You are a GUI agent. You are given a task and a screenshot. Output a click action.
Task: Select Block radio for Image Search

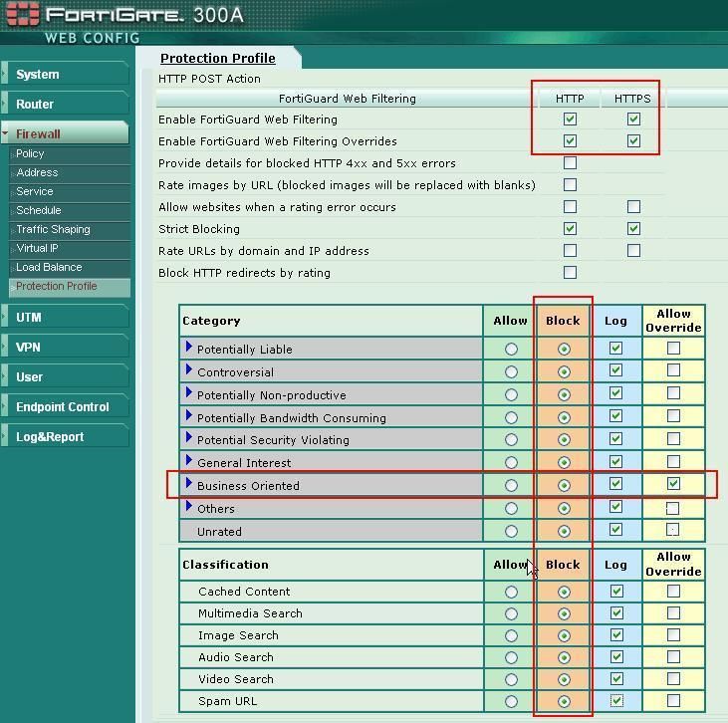click(564, 635)
